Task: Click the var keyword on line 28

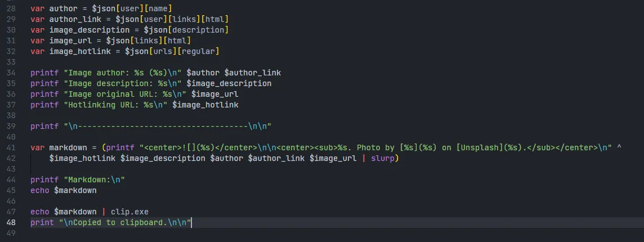Action: (37, 8)
